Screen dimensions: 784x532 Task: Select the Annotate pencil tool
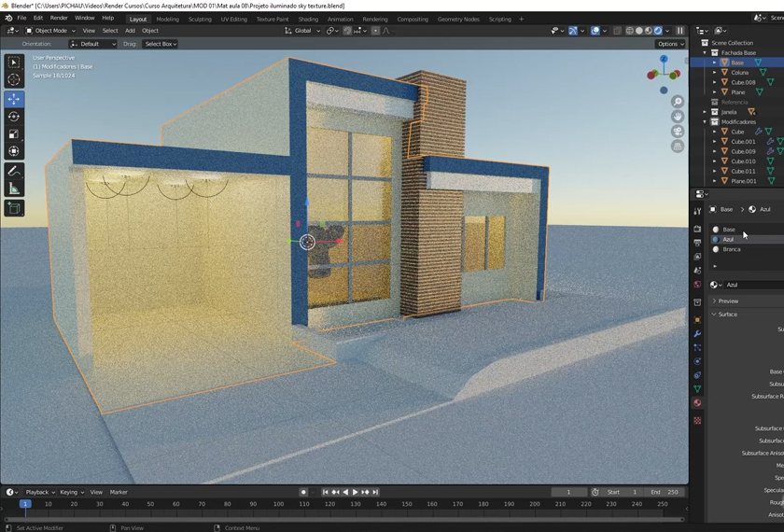click(14, 171)
